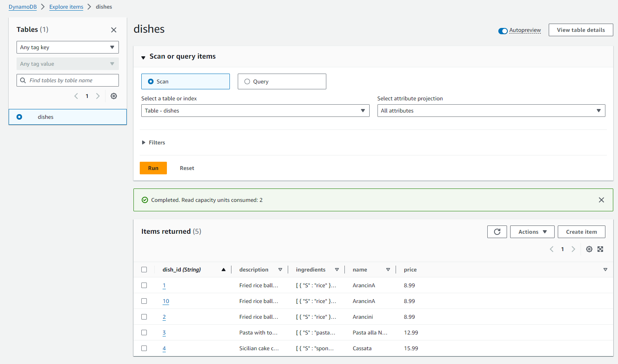The height and width of the screenshot is (364, 618).
Task: Close the Tables side panel
Action: click(x=114, y=30)
